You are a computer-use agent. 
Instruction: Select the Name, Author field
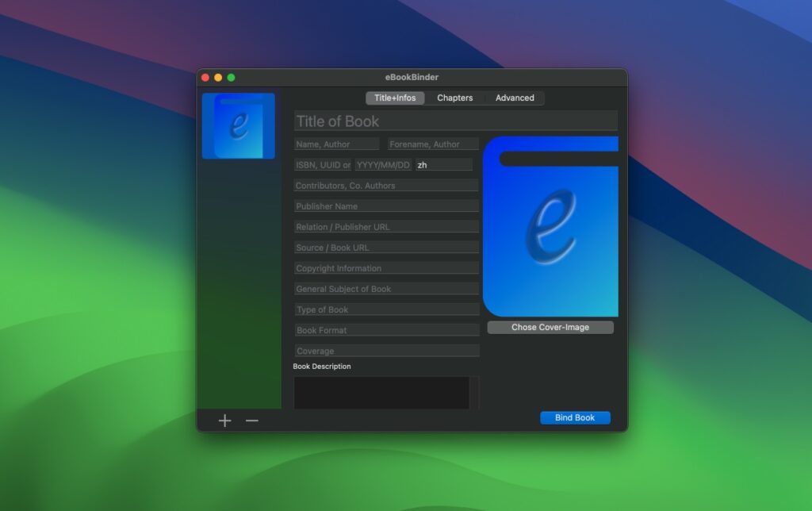[335, 144]
